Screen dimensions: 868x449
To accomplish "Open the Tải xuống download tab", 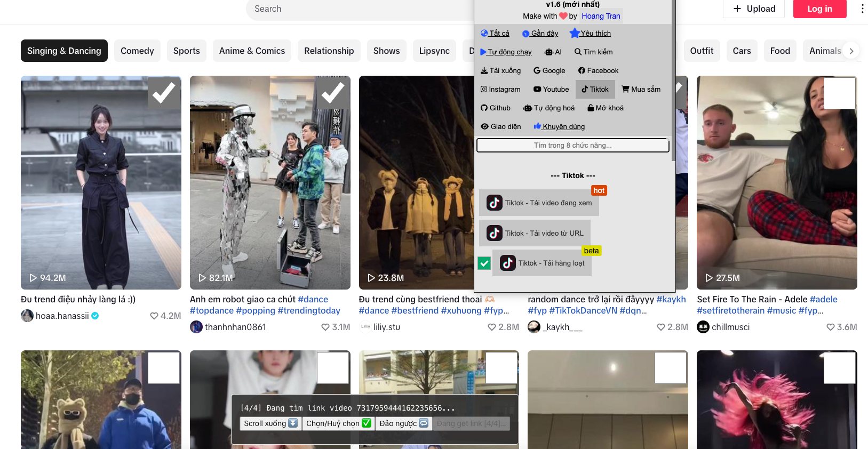I will click(x=500, y=71).
